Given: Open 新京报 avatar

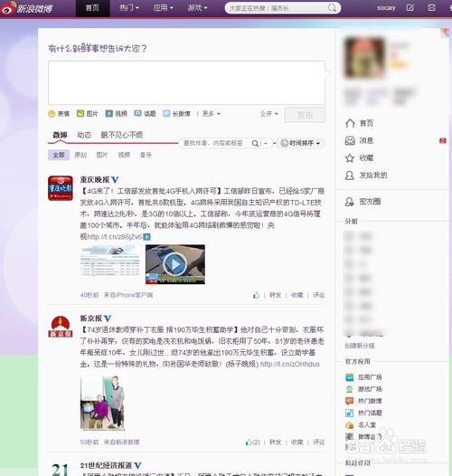Looking at the screenshot, I should pyautogui.click(x=61, y=327).
